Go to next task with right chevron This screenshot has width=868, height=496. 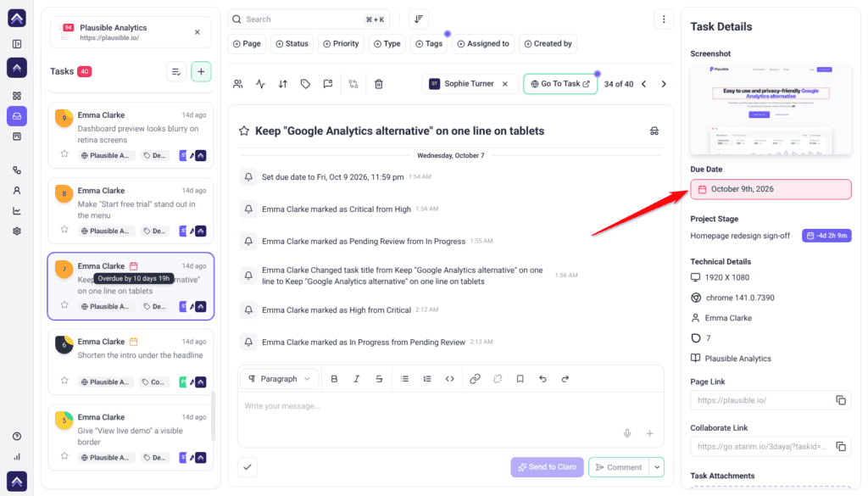pos(664,84)
